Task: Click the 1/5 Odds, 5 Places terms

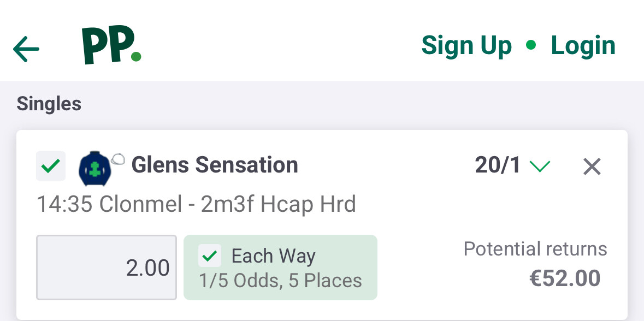Action: coord(280,281)
